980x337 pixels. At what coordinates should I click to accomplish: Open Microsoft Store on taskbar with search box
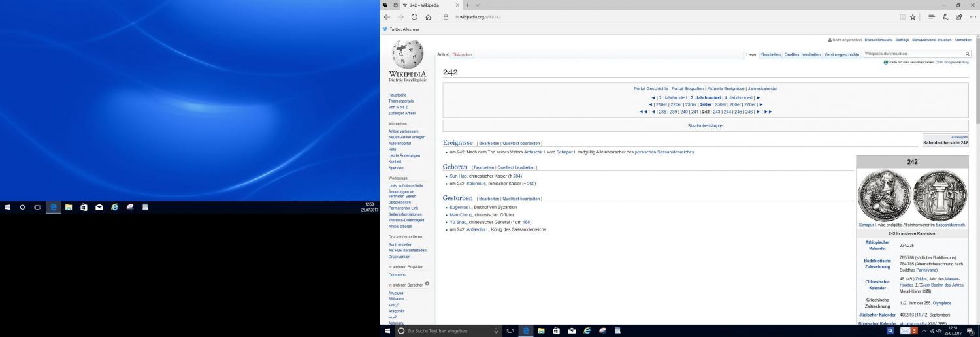pos(556,331)
